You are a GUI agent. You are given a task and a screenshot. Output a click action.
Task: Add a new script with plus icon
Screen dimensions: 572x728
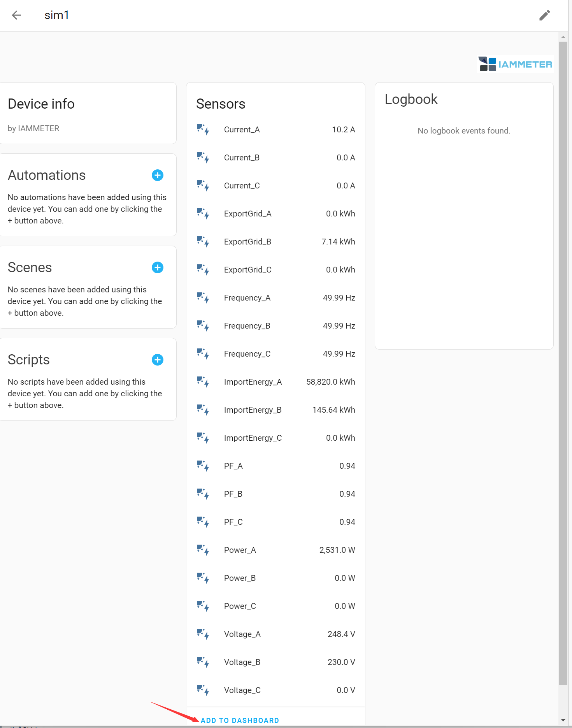(x=157, y=360)
